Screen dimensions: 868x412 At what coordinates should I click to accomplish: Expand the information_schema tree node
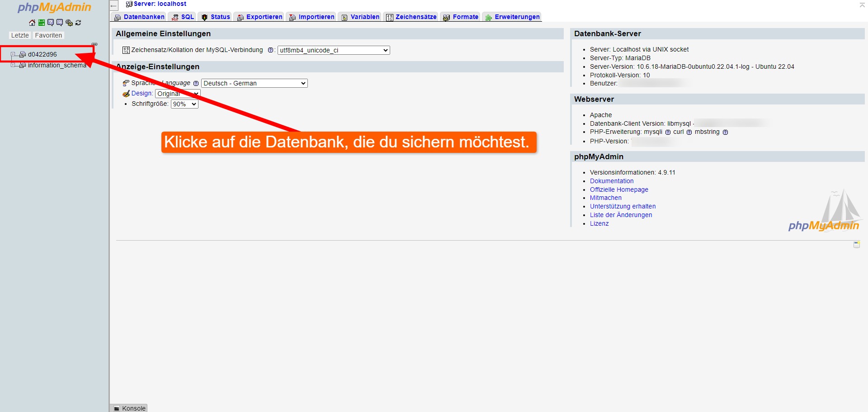[13, 65]
